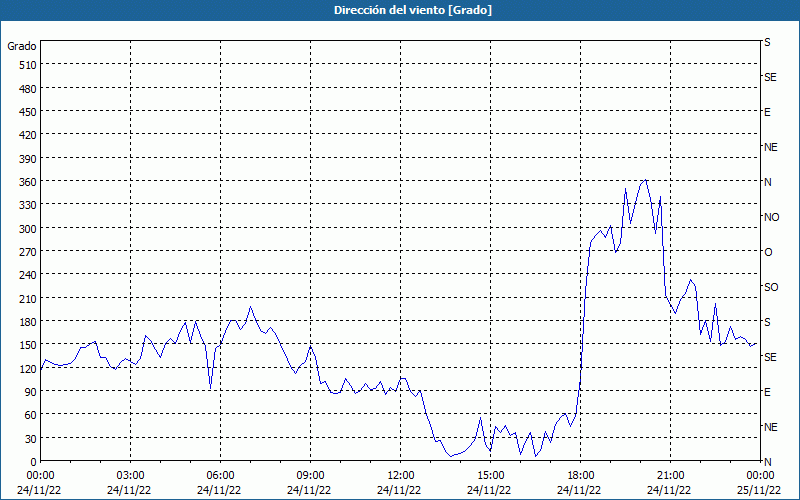800x500 pixels.
Task: Click the 'O' compass label on right axis
Action: pyautogui.click(x=768, y=253)
